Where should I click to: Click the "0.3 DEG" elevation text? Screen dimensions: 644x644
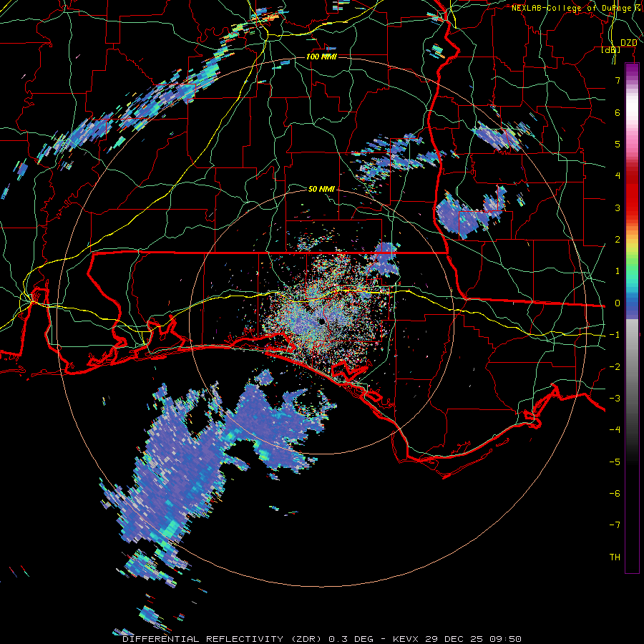351,639
